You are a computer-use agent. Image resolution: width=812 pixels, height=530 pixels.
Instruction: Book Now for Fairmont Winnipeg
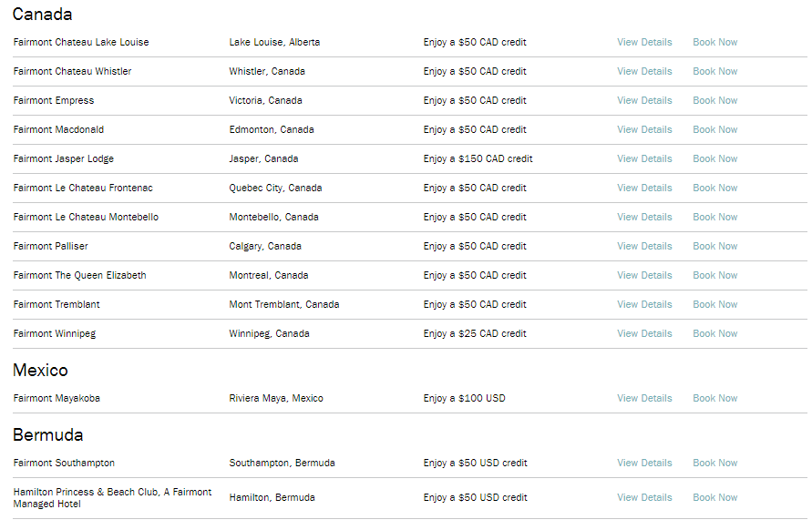click(714, 333)
